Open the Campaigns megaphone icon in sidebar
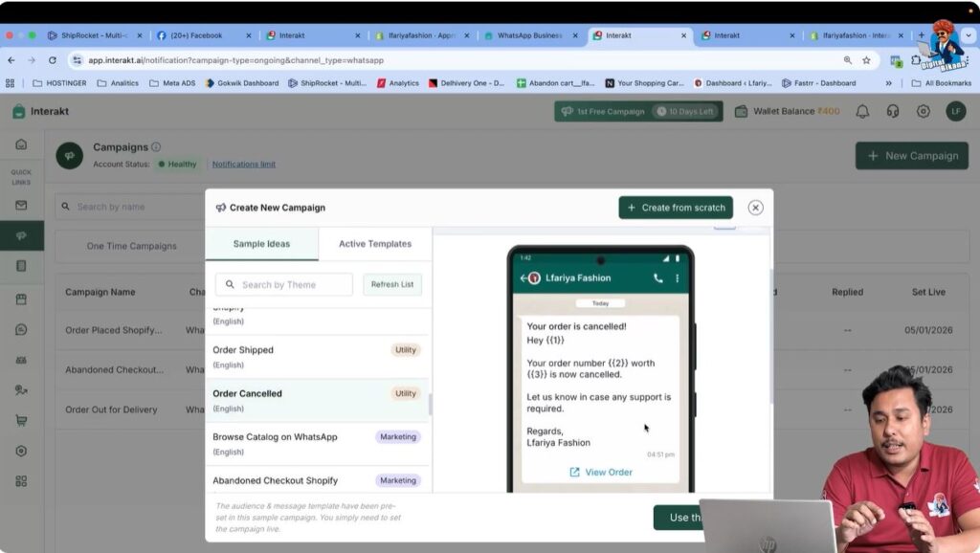The width and height of the screenshot is (980, 553). [20, 234]
